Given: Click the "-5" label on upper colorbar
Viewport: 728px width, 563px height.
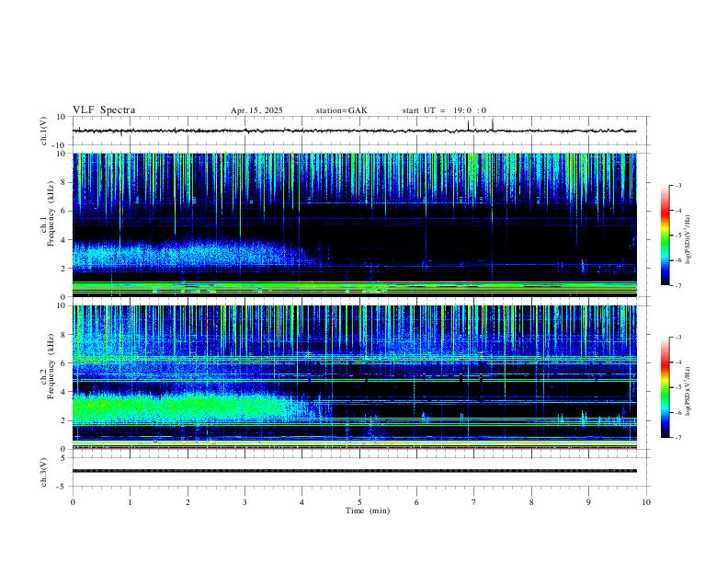Looking at the screenshot, I should point(677,236).
